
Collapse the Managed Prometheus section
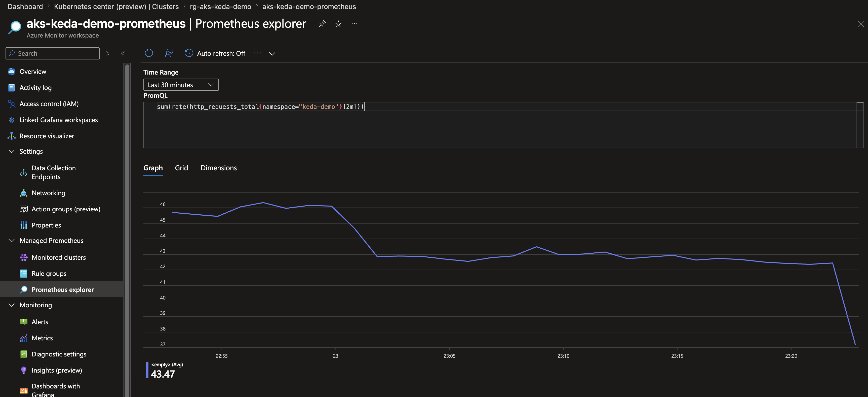pyautogui.click(x=12, y=241)
